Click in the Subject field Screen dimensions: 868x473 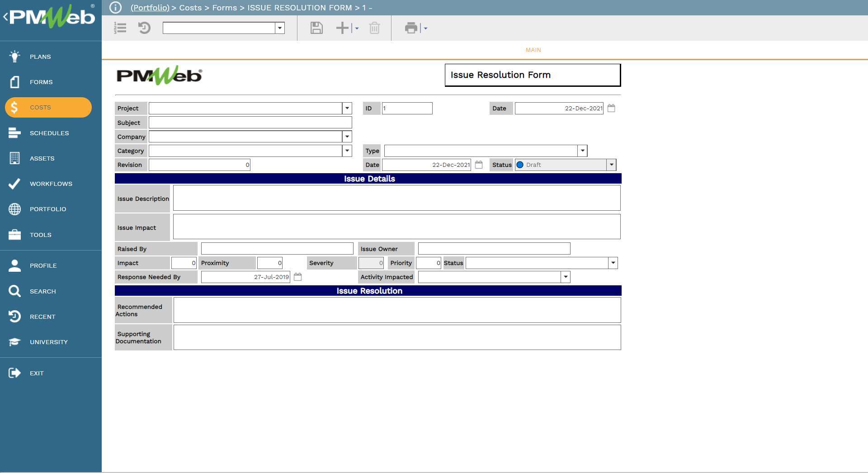pos(250,123)
